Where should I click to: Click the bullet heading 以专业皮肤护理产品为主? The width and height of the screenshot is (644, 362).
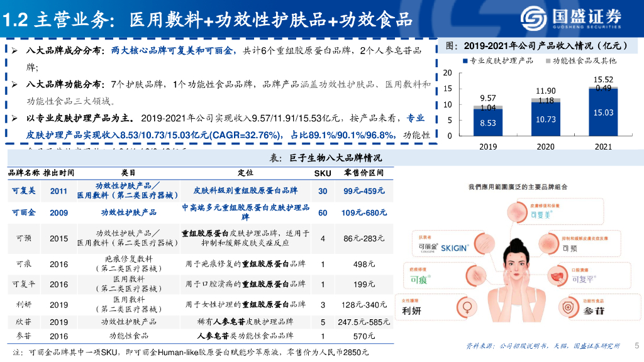coord(80,118)
